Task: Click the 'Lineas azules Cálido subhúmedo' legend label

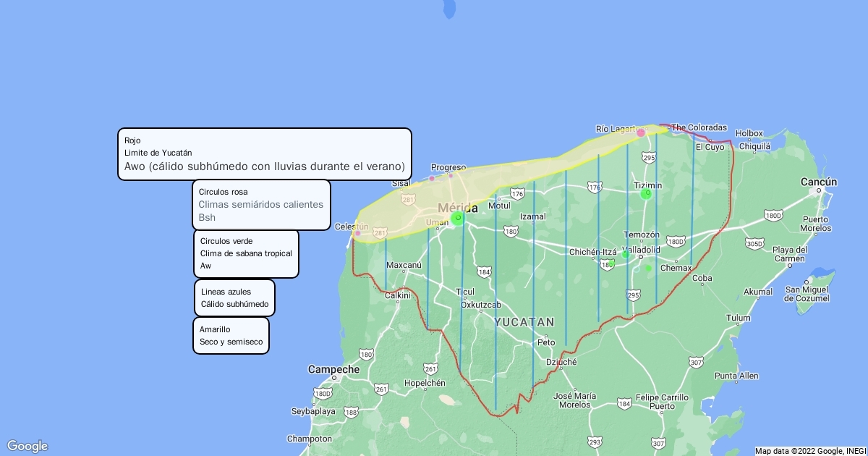Action: tap(234, 297)
